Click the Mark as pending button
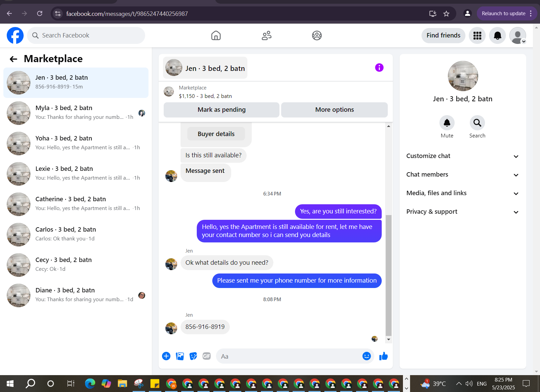 221,110
